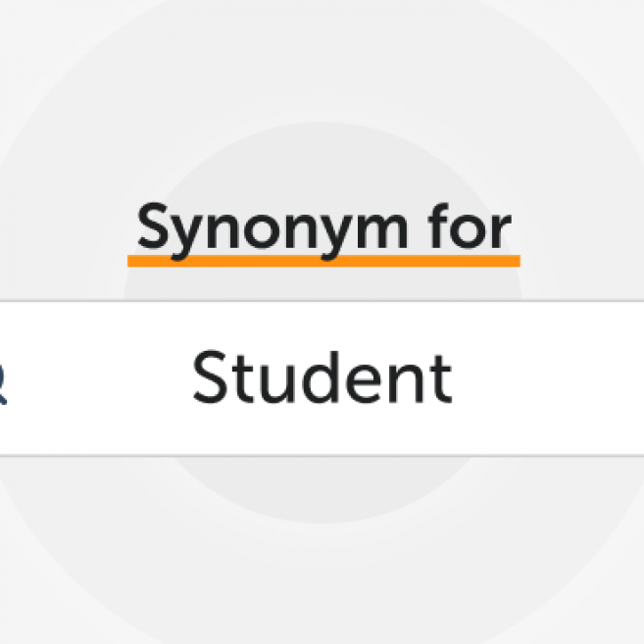Viewport: 644px width, 644px height.
Task: Click the capital S in Synonym
Action: click(155, 227)
